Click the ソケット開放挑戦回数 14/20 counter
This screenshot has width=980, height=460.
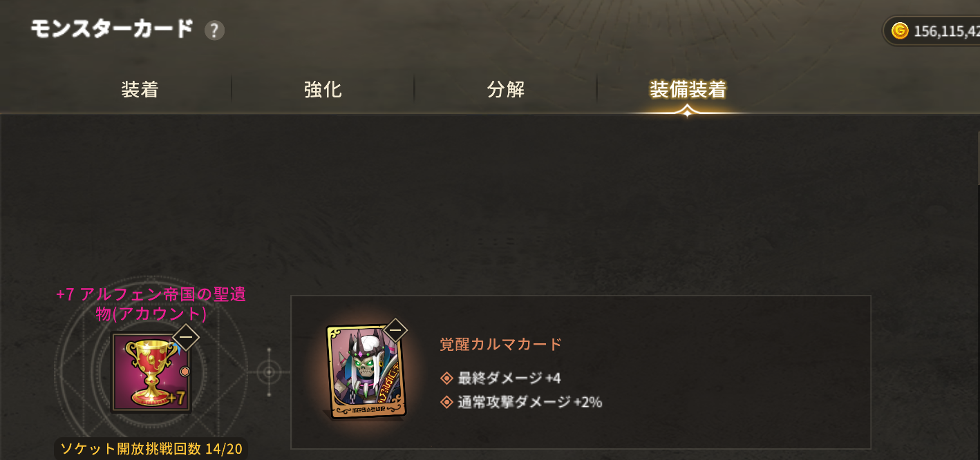pos(151,449)
